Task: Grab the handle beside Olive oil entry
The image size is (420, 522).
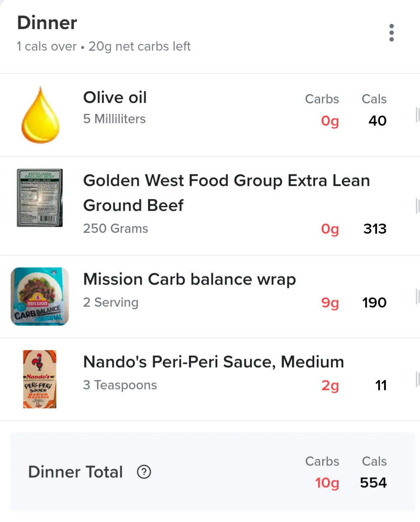Action: (417, 115)
